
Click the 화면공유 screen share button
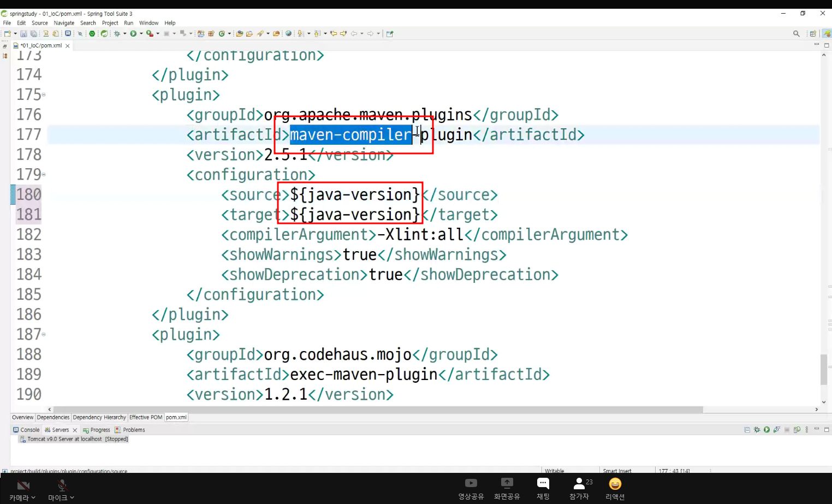[x=507, y=489]
